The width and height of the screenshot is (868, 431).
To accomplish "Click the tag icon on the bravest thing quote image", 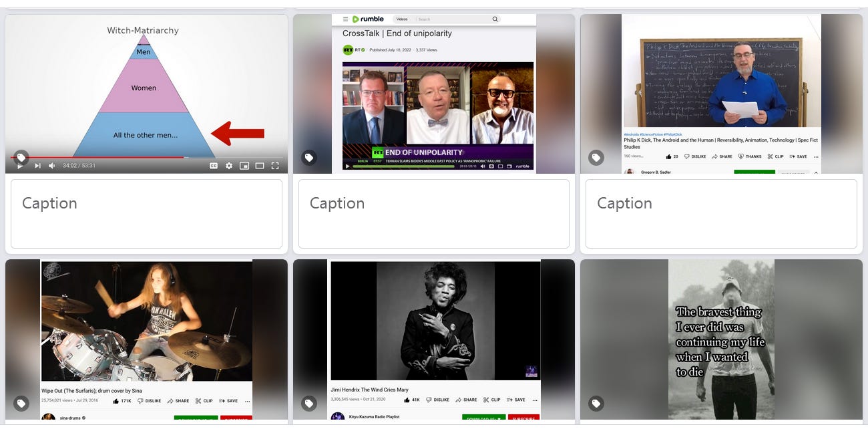I will [596, 404].
